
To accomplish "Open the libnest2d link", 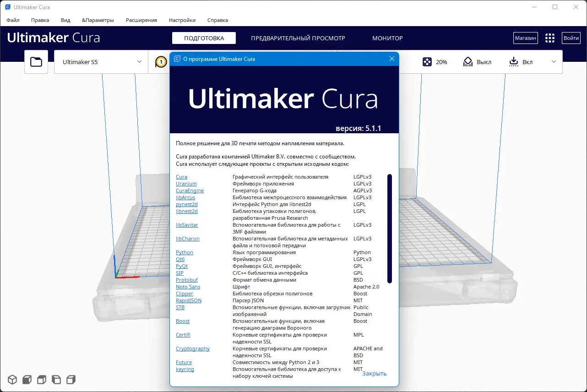I will coord(187,211).
